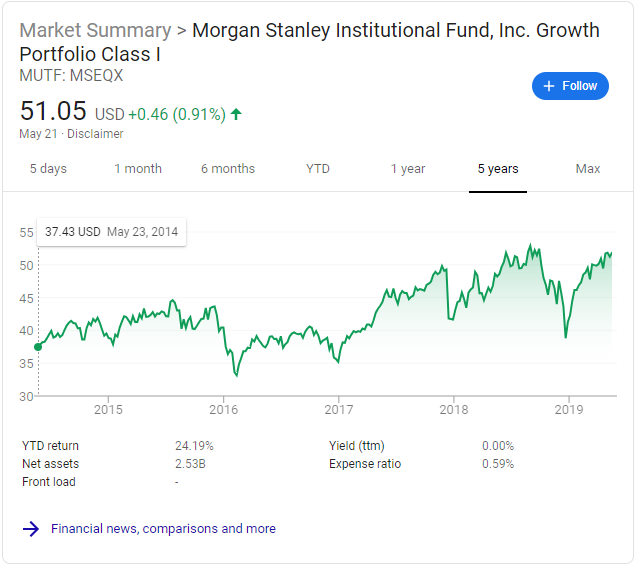
Task: Select the 5 days tab
Action: point(48,169)
